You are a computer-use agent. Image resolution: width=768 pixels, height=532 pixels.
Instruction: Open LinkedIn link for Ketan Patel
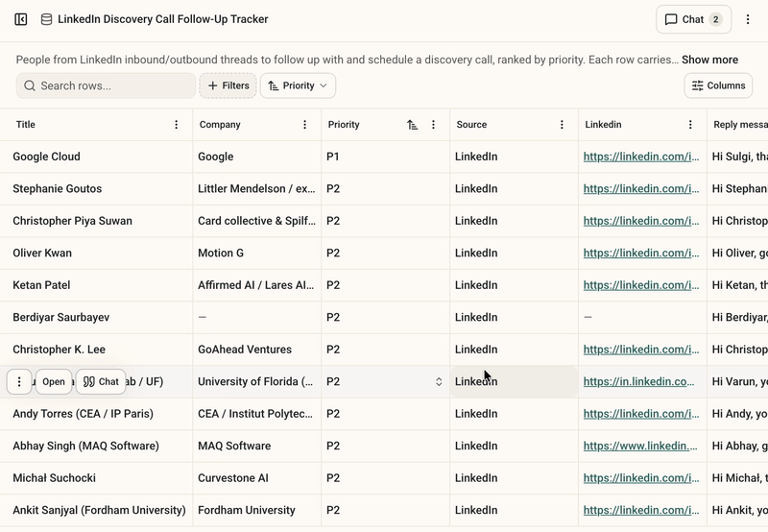pyautogui.click(x=641, y=285)
